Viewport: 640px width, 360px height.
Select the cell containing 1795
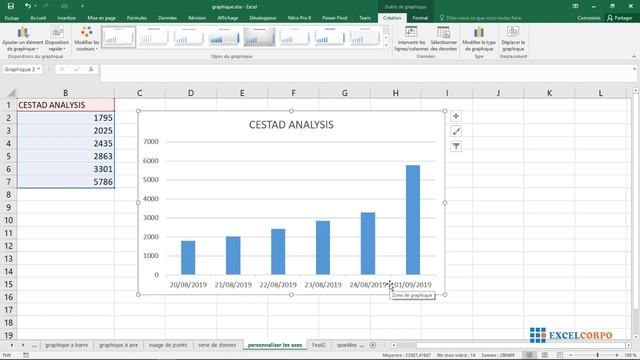click(66, 118)
